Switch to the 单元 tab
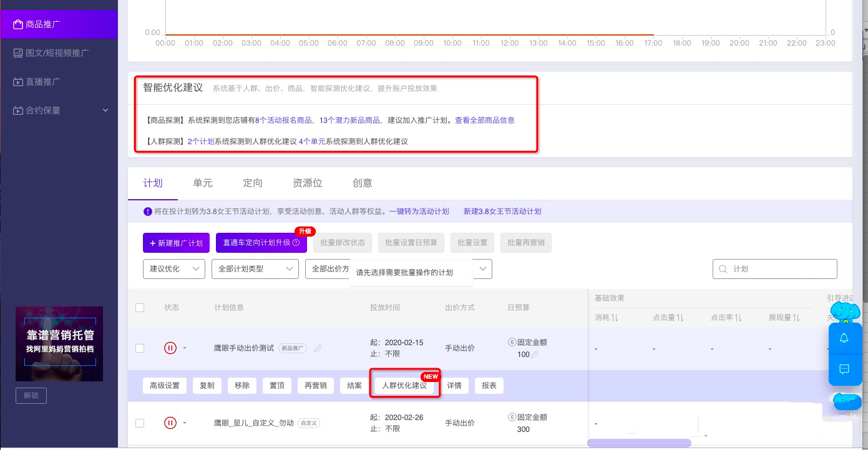 point(202,183)
